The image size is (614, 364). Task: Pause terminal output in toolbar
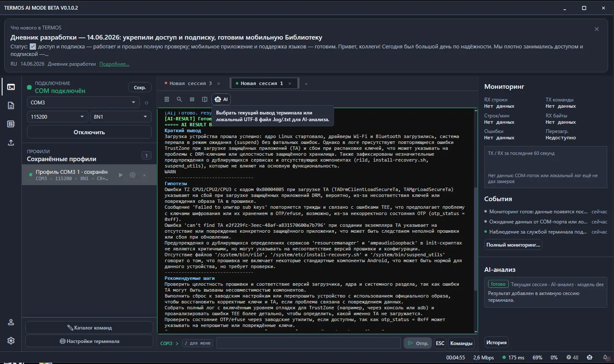point(192,99)
